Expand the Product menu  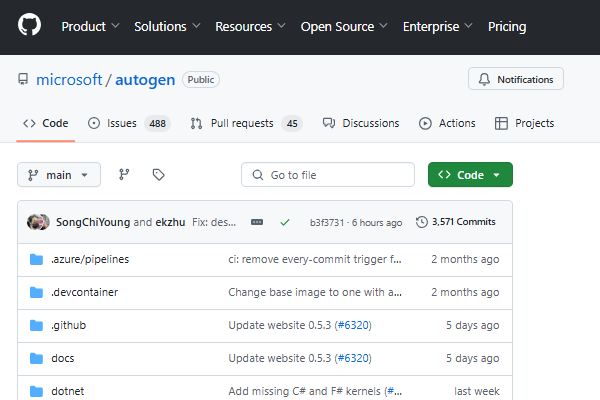pyautogui.click(x=90, y=26)
